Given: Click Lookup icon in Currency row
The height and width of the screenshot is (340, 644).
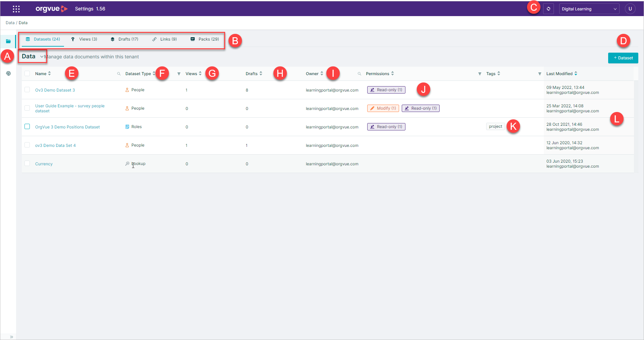Looking at the screenshot, I should [x=127, y=164].
